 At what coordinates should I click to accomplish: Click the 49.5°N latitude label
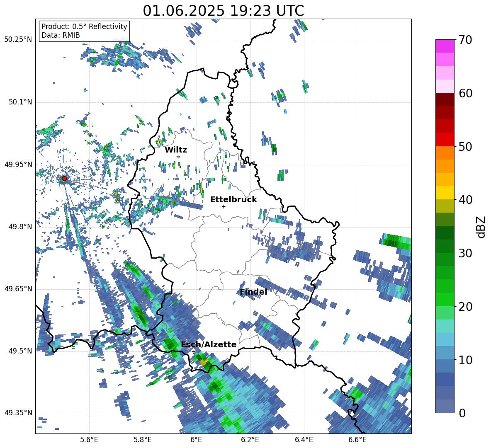(x=20, y=351)
